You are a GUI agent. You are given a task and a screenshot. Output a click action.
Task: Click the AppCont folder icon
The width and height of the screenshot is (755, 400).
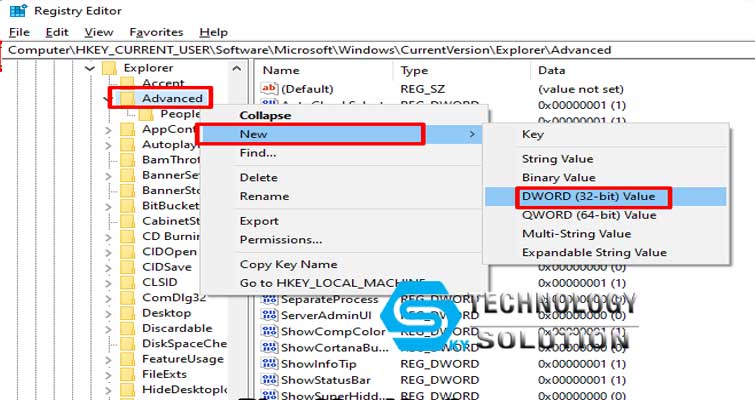pyautogui.click(x=128, y=129)
